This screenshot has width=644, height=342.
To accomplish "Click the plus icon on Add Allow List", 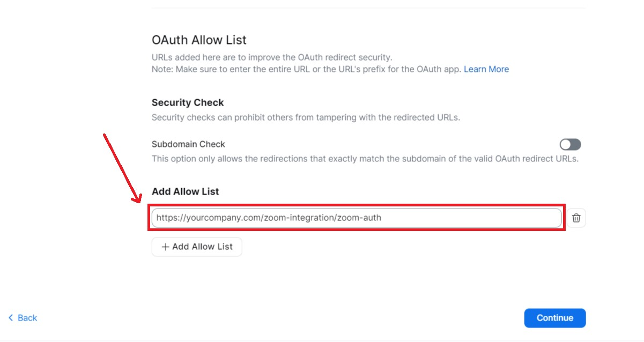I will 165,247.
